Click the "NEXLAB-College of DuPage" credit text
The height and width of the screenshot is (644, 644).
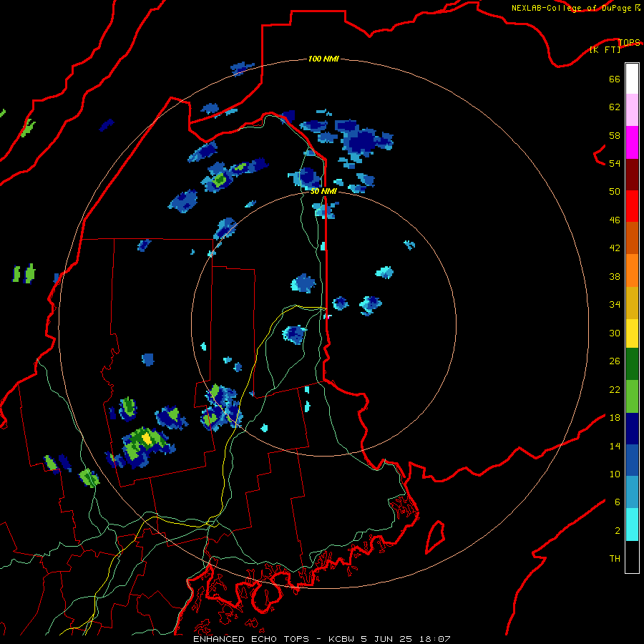[x=571, y=8]
